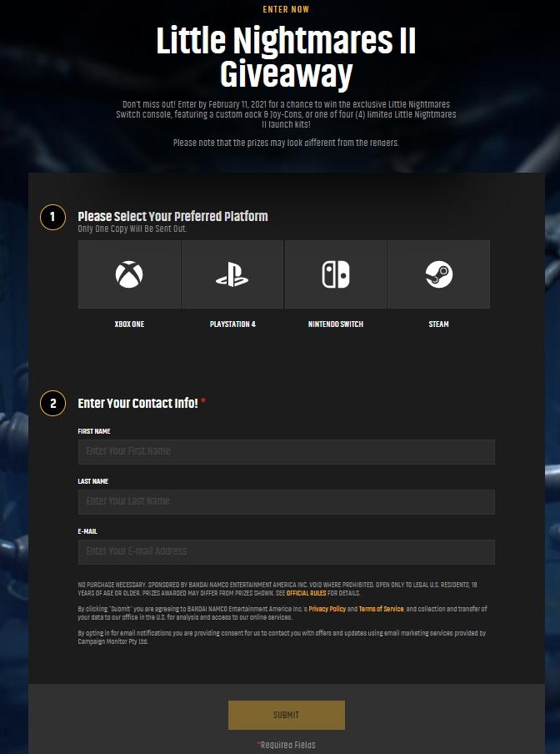Click the 'PLAYSTATION 4' label text
This screenshot has width=560, height=754.
tap(232, 324)
